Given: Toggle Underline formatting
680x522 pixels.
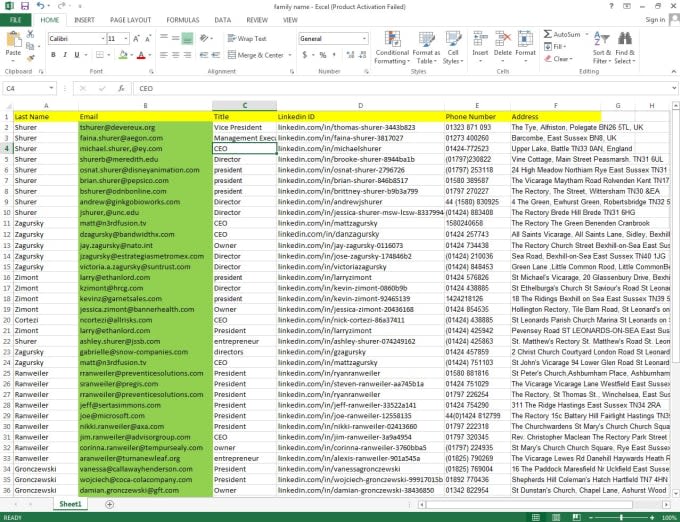Looking at the screenshot, I should click(77, 55).
